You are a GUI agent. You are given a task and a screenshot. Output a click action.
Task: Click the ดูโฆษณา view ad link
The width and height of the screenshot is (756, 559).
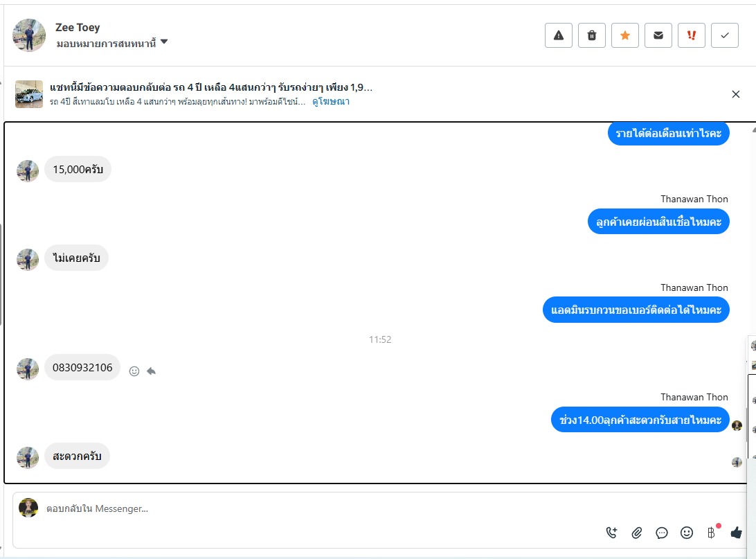[x=331, y=102]
